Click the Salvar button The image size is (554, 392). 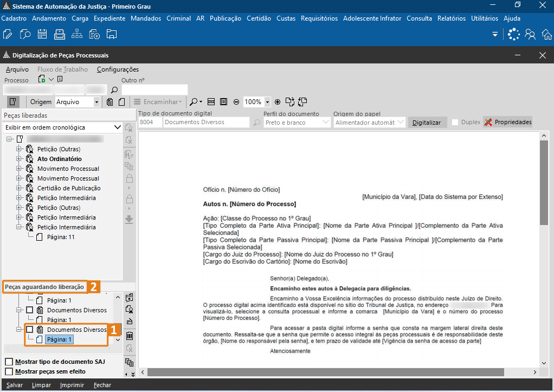tap(15, 385)
